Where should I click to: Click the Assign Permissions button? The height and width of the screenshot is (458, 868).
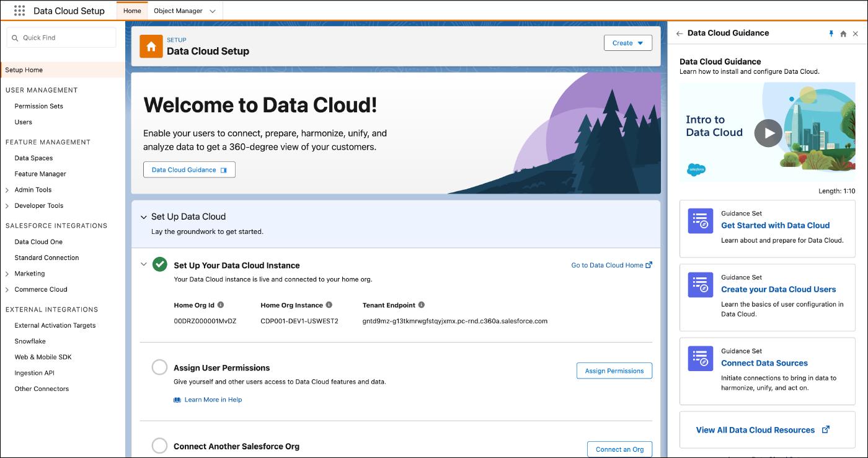coord(614,370)
